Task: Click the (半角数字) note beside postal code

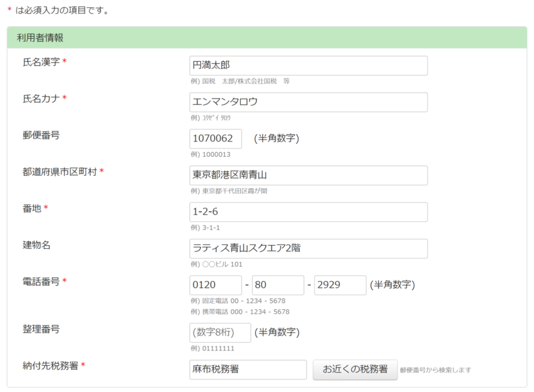Action: [277, 139]
